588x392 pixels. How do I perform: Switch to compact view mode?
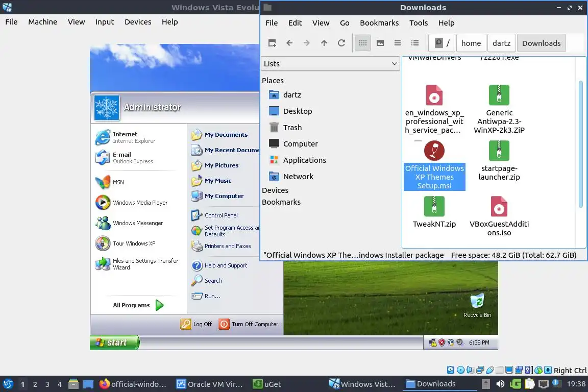pyautogui.click(x=398, y=43)
